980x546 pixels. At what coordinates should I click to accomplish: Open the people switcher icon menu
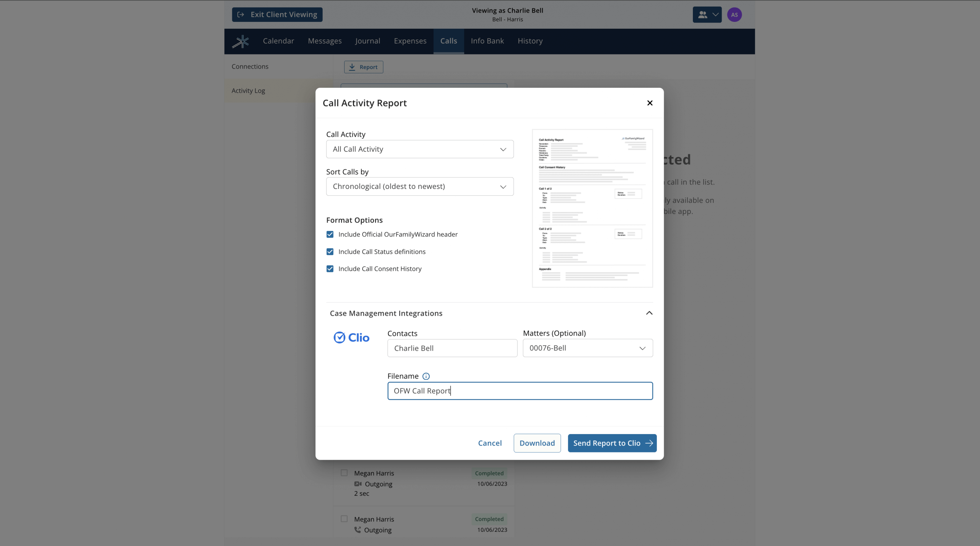click(x=707, y=15)
